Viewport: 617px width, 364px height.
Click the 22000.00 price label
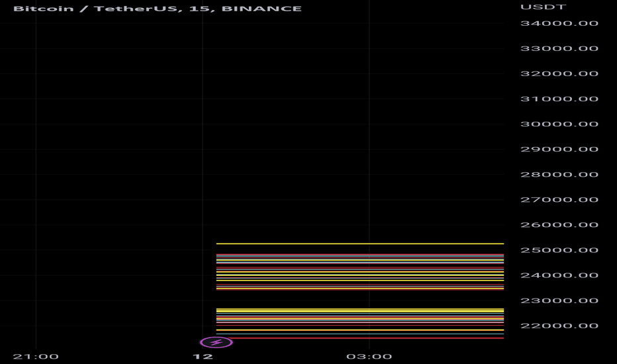[559, 326]
